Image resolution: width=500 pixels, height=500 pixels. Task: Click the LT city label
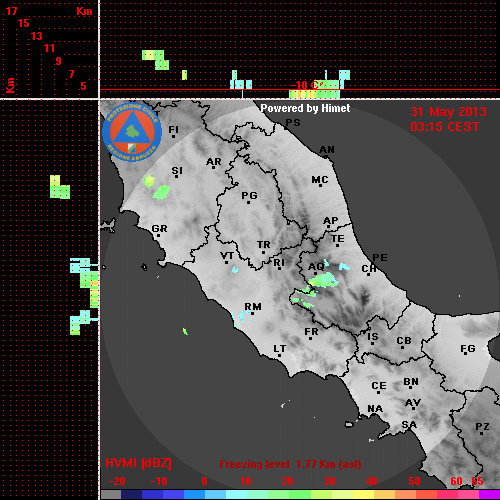280,349
